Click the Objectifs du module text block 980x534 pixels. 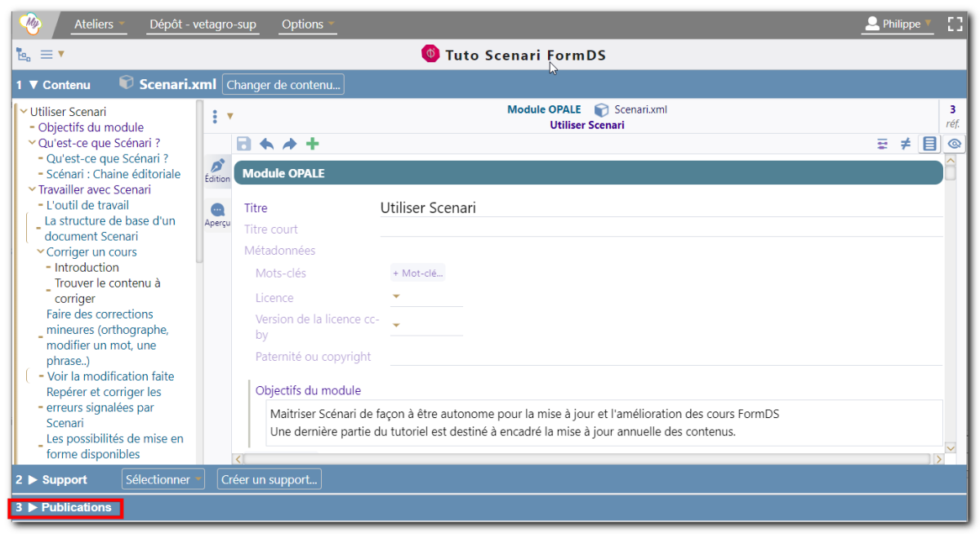coord(605,422)
